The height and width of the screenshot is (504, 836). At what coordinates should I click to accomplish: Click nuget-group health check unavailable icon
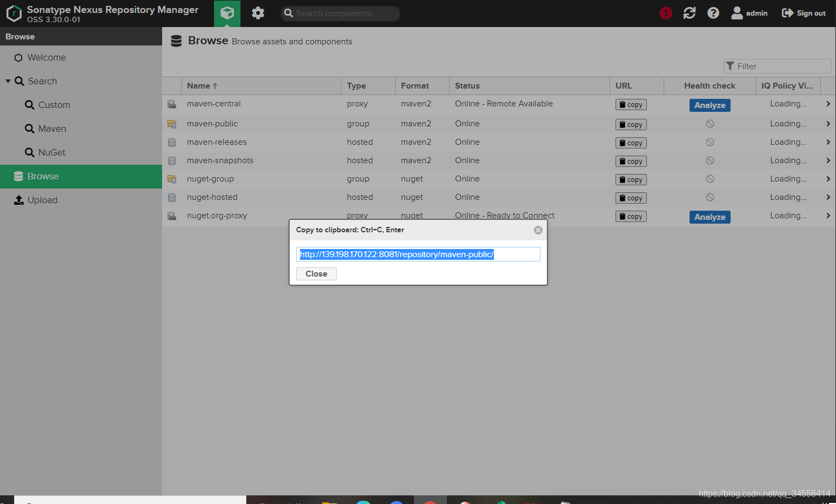tap(710, 179)
